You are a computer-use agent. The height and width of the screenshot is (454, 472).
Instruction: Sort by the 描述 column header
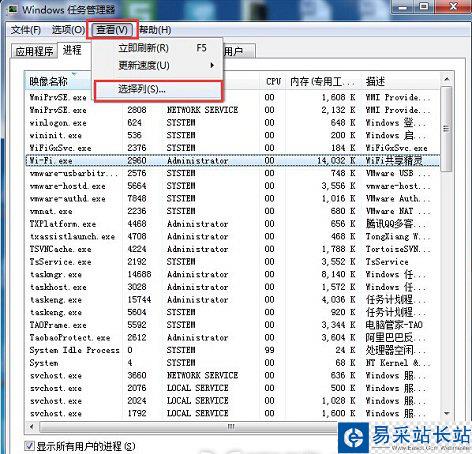click(x=400, y=81)
